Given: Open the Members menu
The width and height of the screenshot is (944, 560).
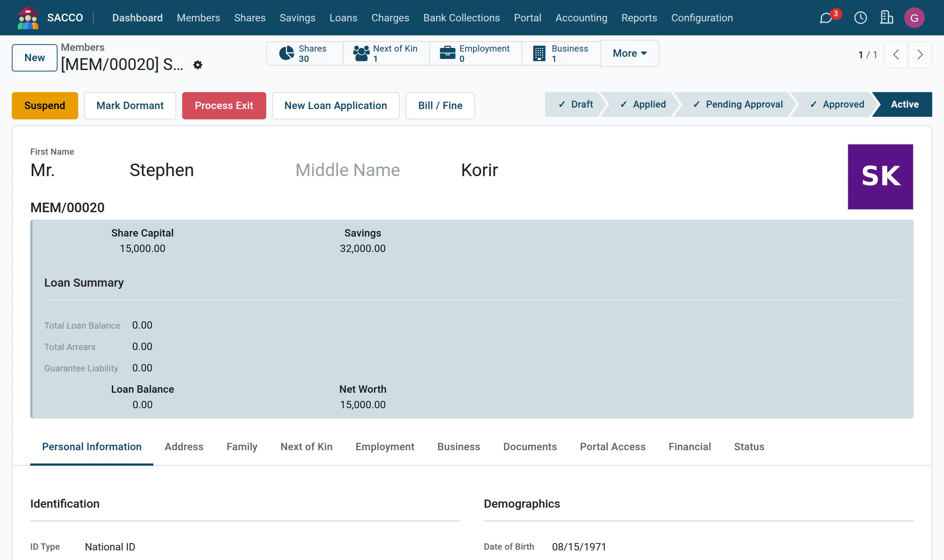Looking at the screenshot, I should (198, 18).
